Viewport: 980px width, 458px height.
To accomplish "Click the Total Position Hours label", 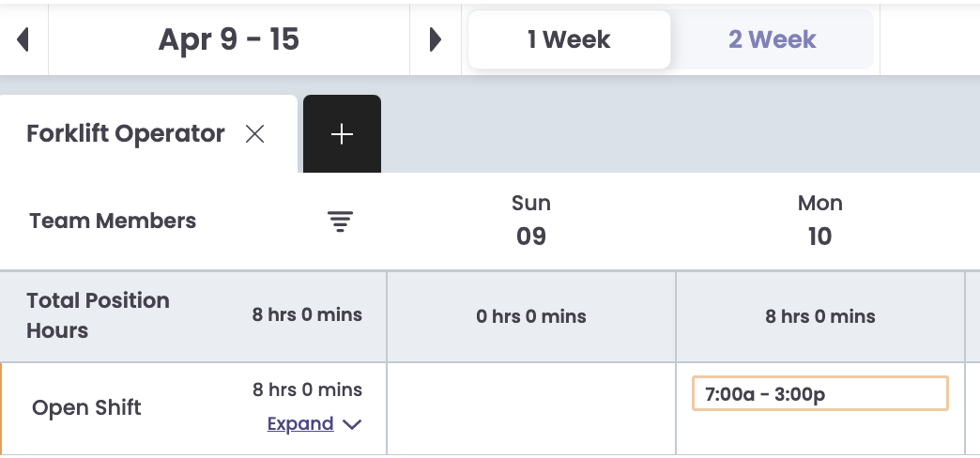I will pyautogui.click(x=99, y=315).
